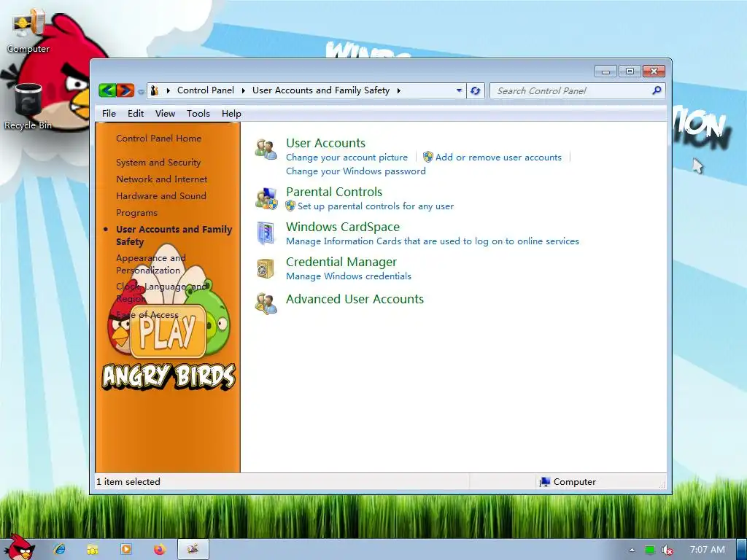
Task: Open Ease of Access category
Action: [x=147, y=315]
